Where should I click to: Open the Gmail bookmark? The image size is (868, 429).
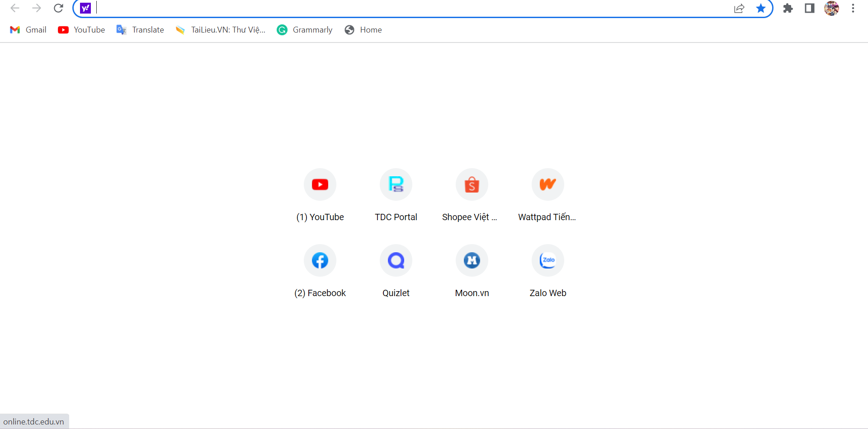click(x=28, y=30)
